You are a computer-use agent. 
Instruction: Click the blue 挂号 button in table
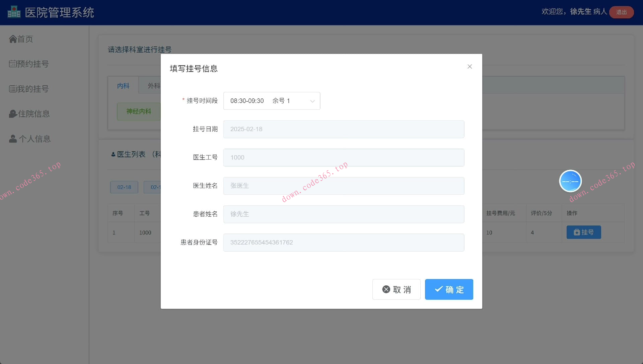(583, 232)
